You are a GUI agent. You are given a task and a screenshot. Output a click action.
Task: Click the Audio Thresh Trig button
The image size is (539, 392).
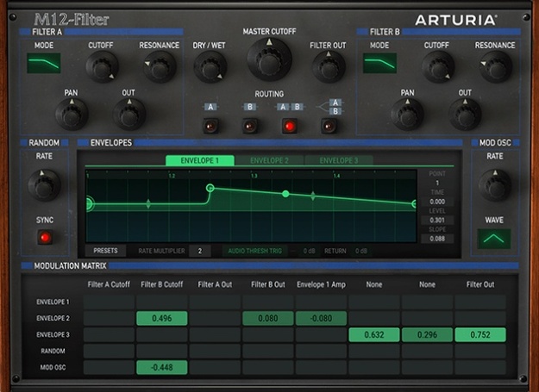(x=254, y=251)
